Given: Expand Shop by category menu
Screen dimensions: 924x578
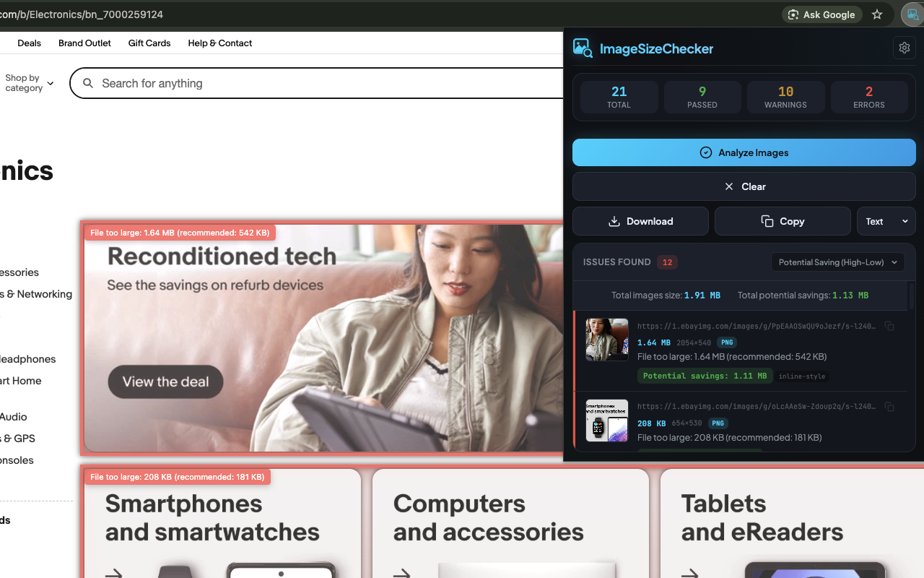Looking at the screenshot, I should pyautogui.click(x=30, y=83).
